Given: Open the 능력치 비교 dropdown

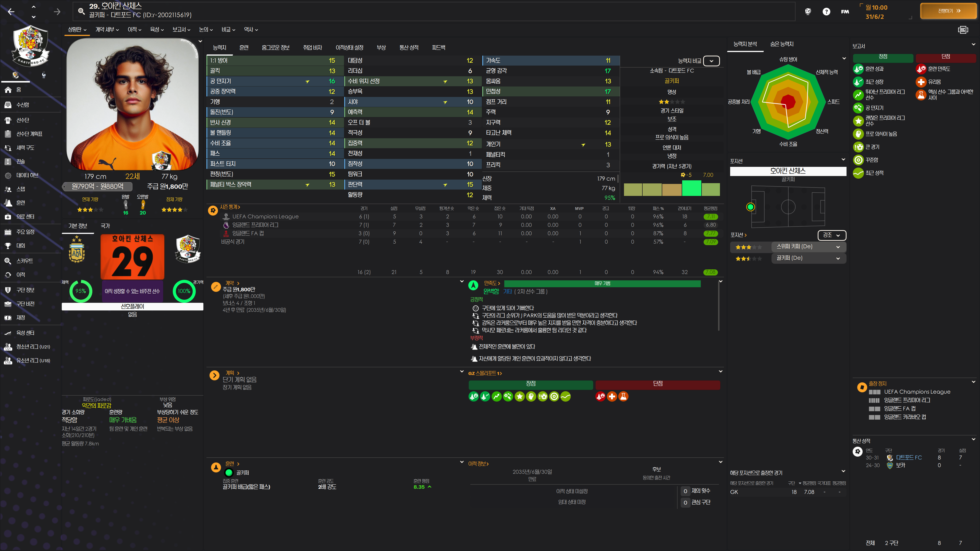Looking at the screenshot, I should [x=712, y=61].
